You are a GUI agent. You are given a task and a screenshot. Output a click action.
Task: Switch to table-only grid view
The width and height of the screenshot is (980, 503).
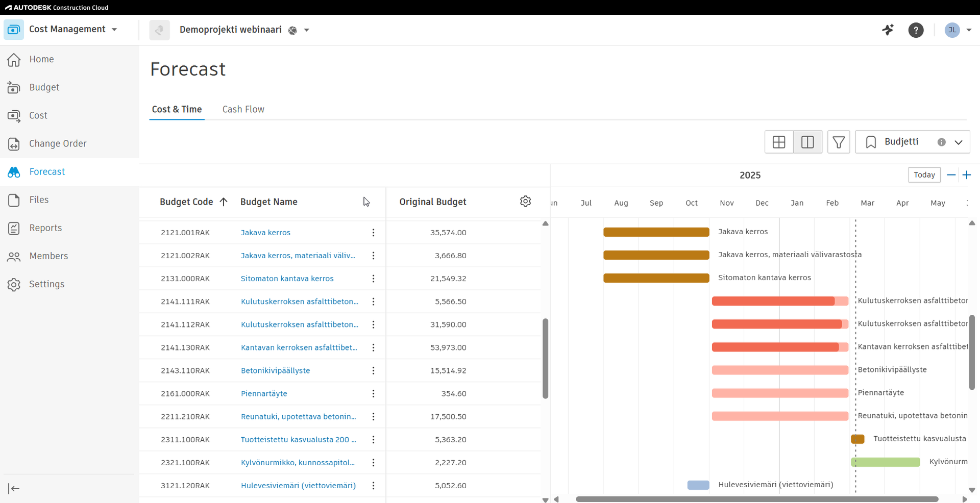[x=779, y=142]
